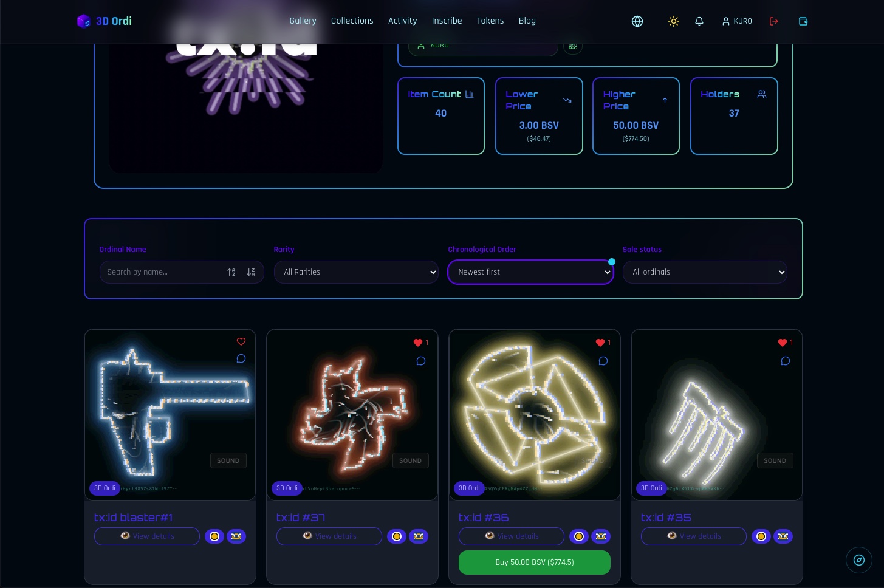884x588 pixels.
Task: Open the KURO user profile
Action: click(737, 21)
